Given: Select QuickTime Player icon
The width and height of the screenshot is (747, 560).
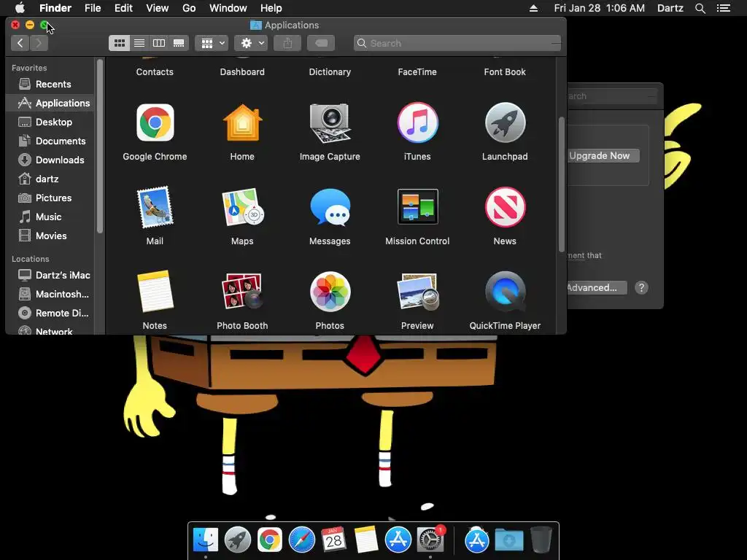Looking at the screenshot, I should click(x=505, y=292).
